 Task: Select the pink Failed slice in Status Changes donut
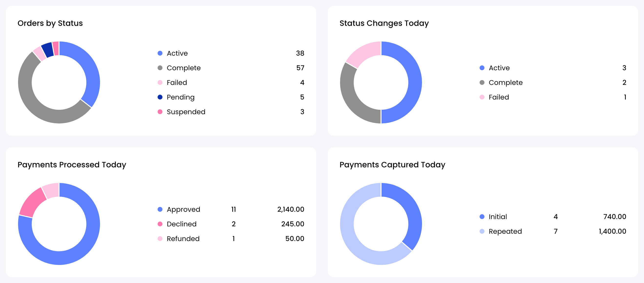pos(364,53)
